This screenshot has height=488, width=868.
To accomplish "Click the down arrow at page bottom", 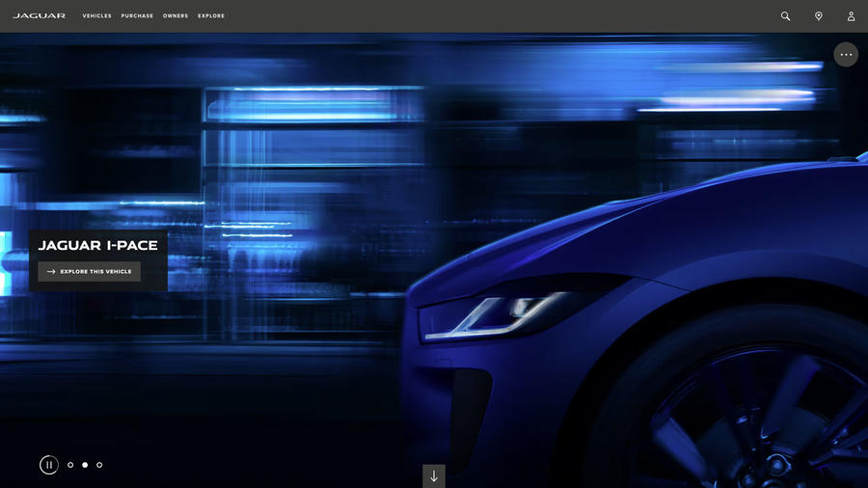I will 434,475.
